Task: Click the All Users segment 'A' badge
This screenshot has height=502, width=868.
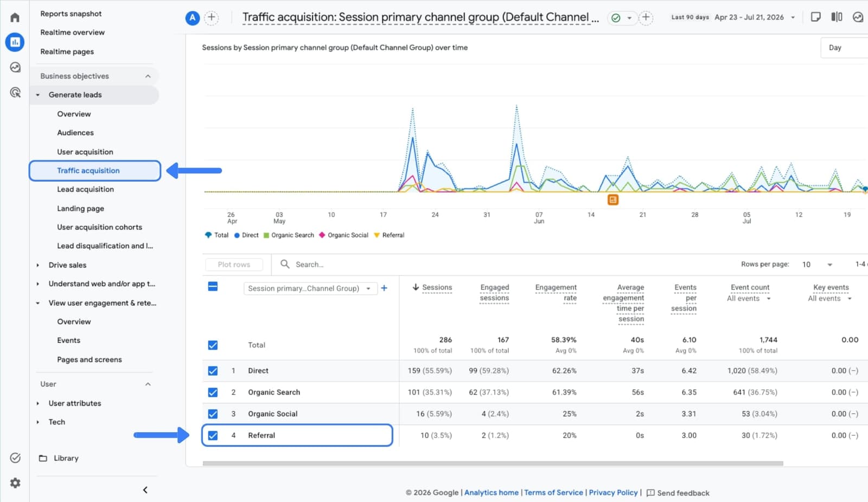Action: tap(193, 18)
